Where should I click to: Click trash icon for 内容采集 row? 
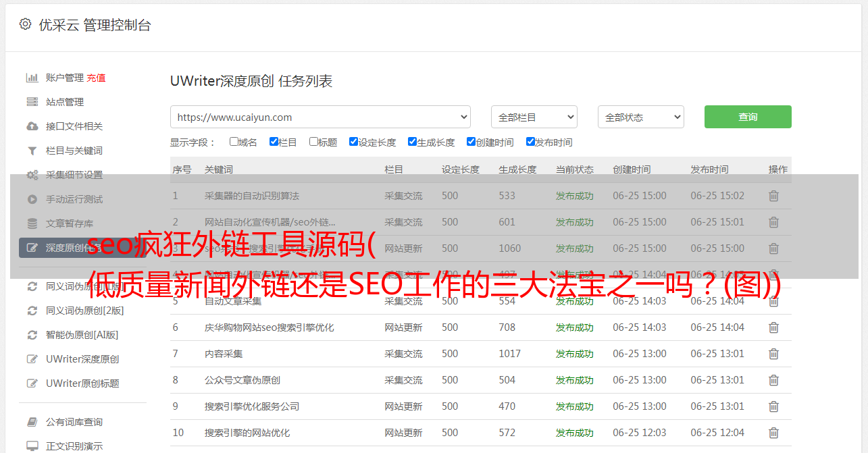pos(773,354)
